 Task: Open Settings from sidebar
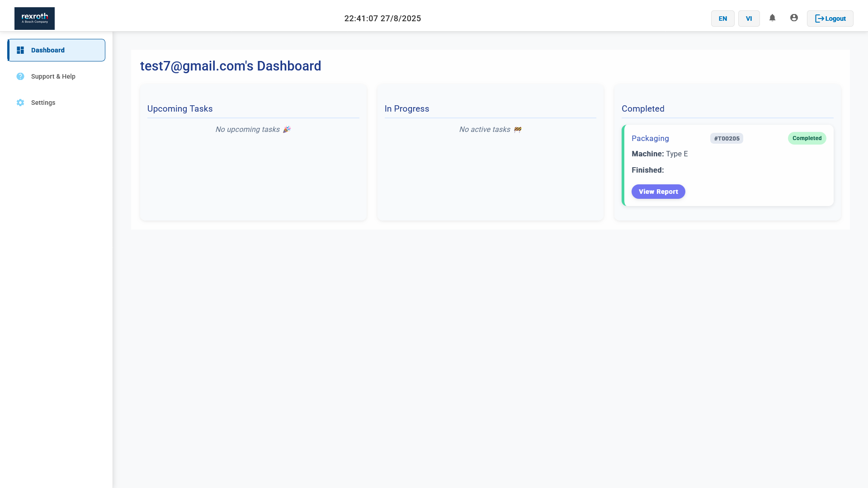pos(43,103)
